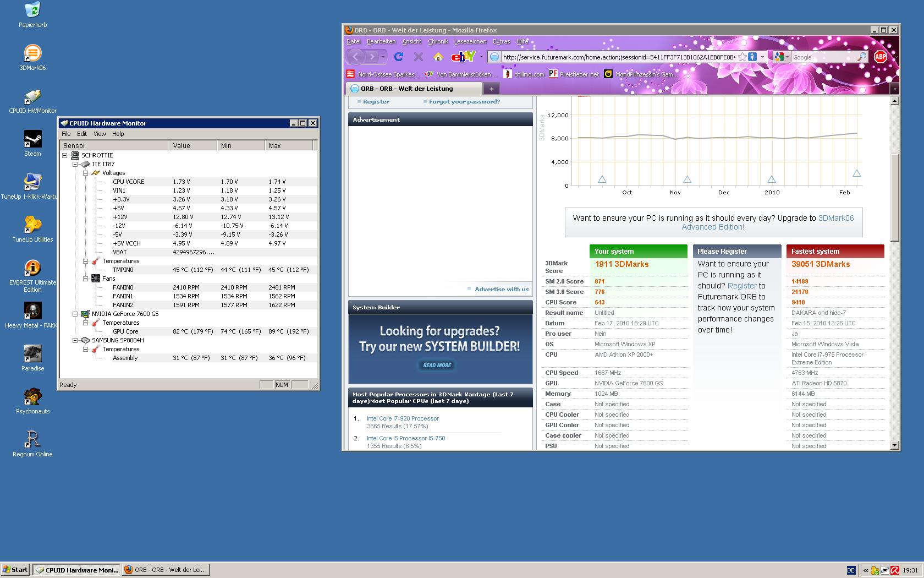Stop loading the page in Firefox
The height and width of the screenshot is (578, 924).
(x=419, y=57)
